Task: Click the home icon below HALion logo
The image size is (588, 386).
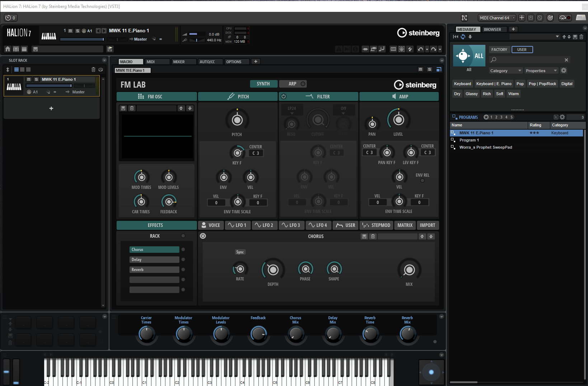Action: (x=8, y=49)
